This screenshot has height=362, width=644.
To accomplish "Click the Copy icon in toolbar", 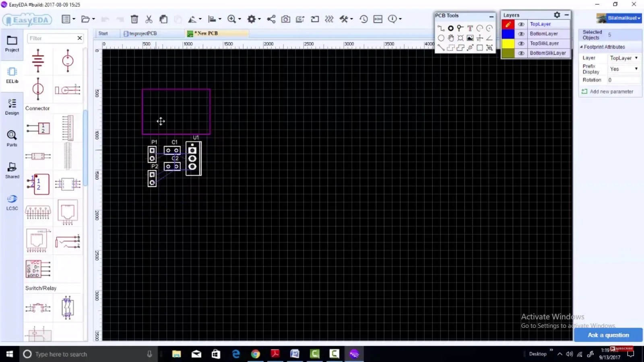I will coord(163,19).
